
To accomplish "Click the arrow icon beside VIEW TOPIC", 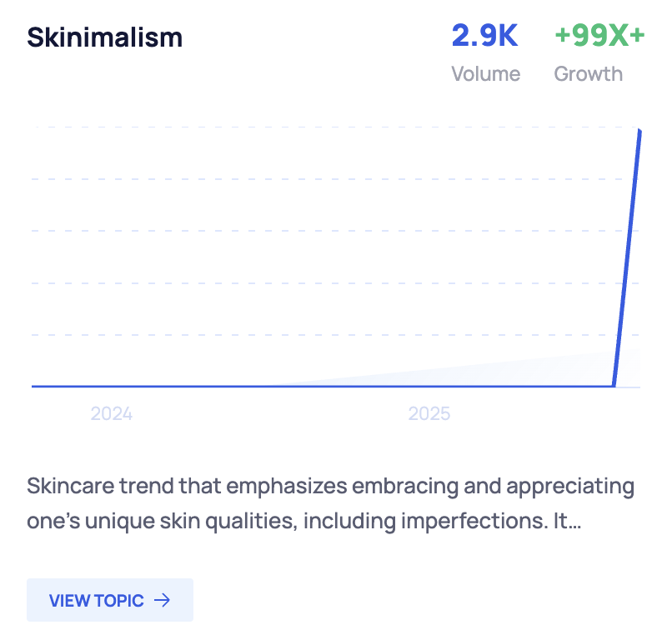I will coord(163,600).
